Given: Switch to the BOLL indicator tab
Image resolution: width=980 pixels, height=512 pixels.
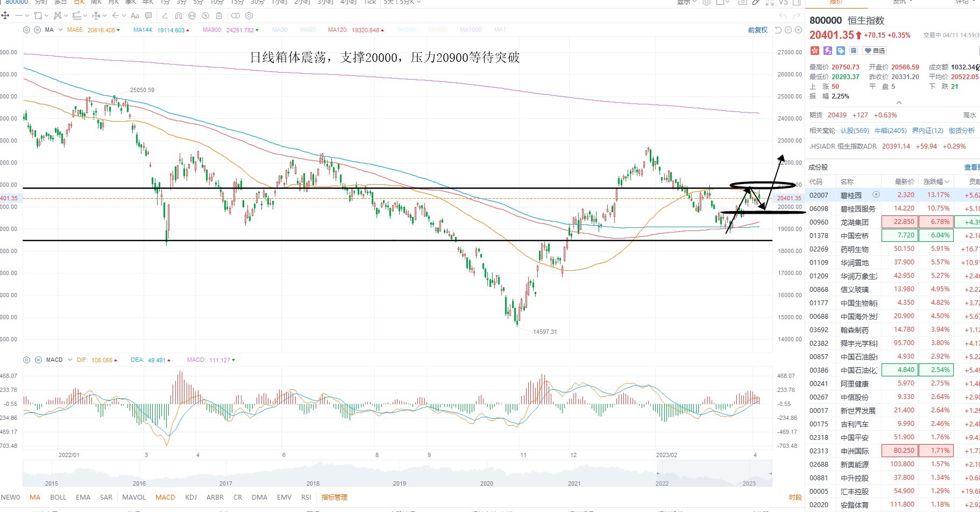Looking at the screenshot, I should pyautogui.click(x=58, y=497).
